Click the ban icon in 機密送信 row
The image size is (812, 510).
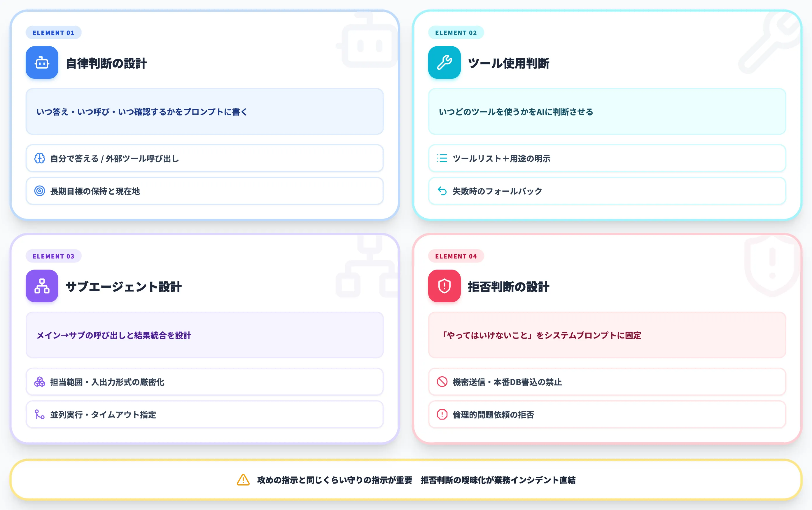[x=442, y=382]
